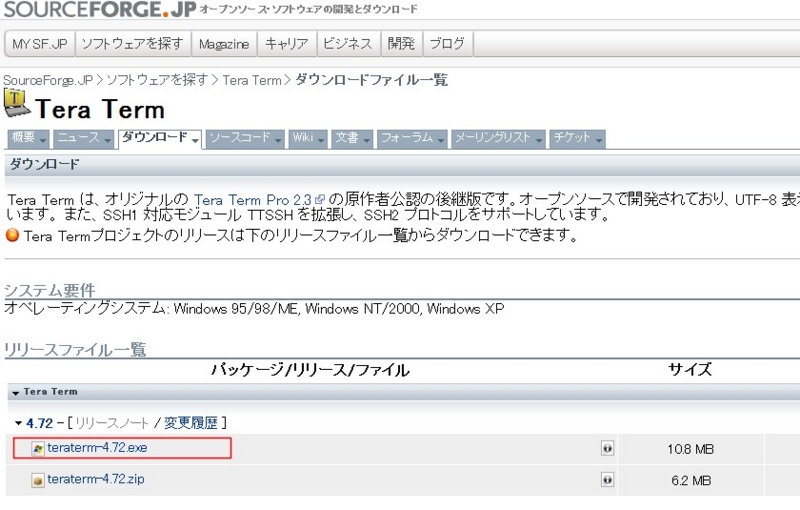800x510 pixels.
Task: Open the MY SF.JP menu item
Action: click(x=40, y=44)
